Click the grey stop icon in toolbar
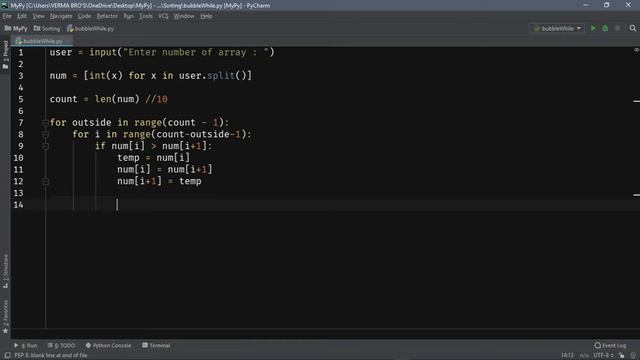 tap(618, 28)
